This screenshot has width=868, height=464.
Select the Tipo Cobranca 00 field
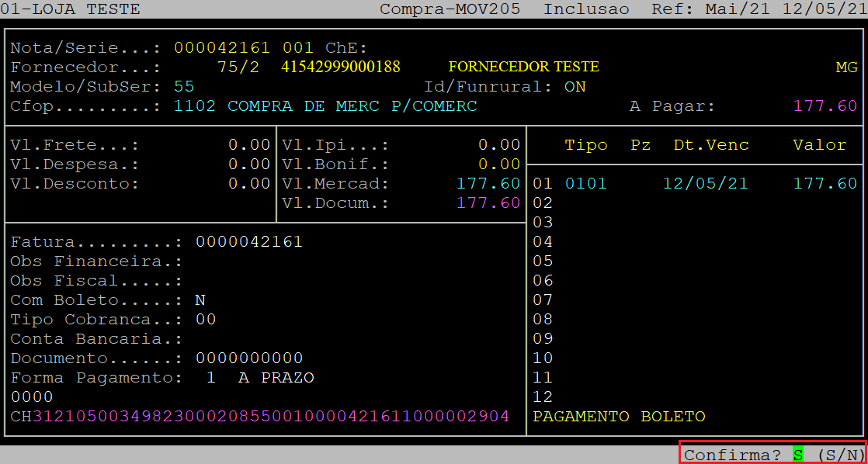[x=206, y=319]
